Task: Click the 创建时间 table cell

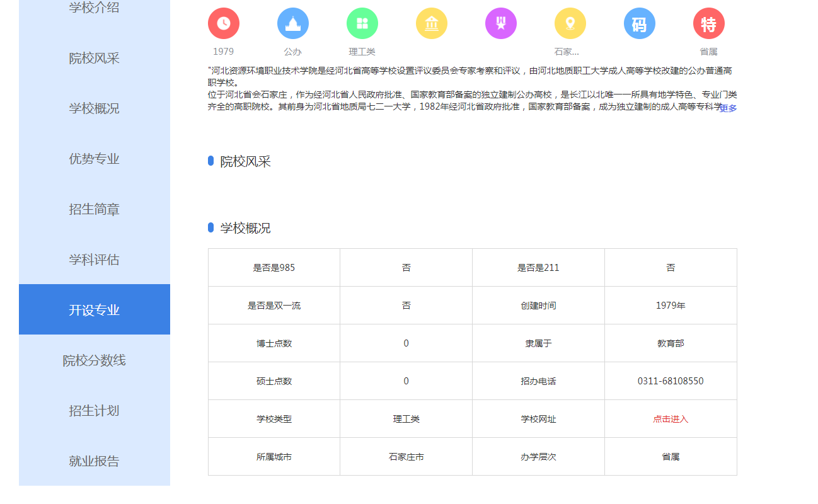Action: (538, 306)
